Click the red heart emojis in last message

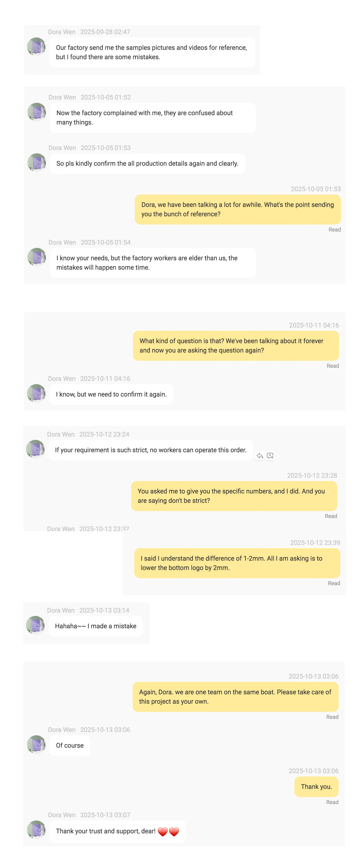168,832
